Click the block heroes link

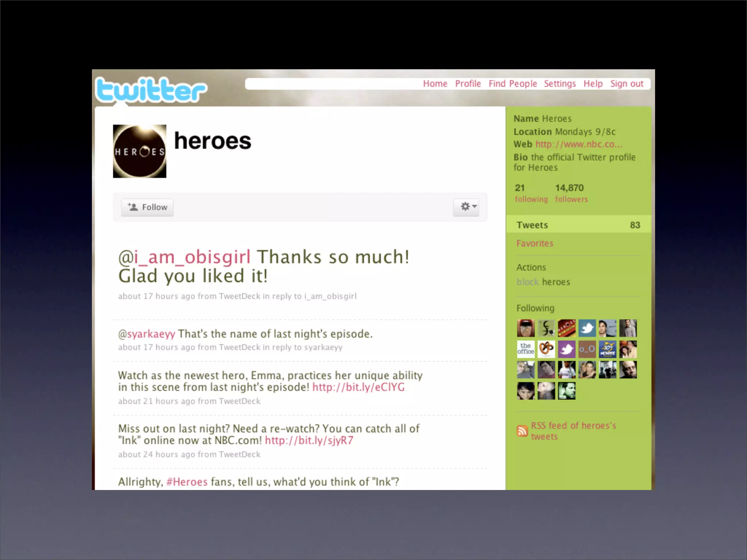coord(527,282)
